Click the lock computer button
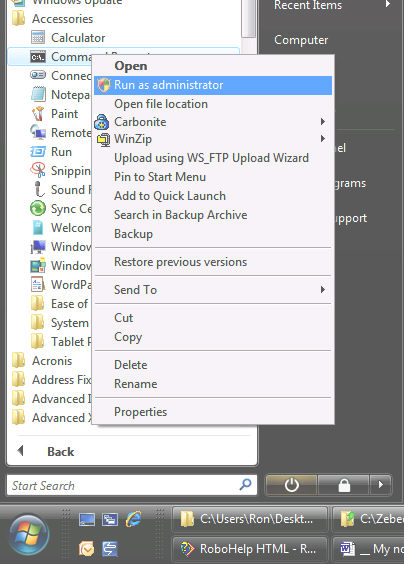 pos(344,485)
